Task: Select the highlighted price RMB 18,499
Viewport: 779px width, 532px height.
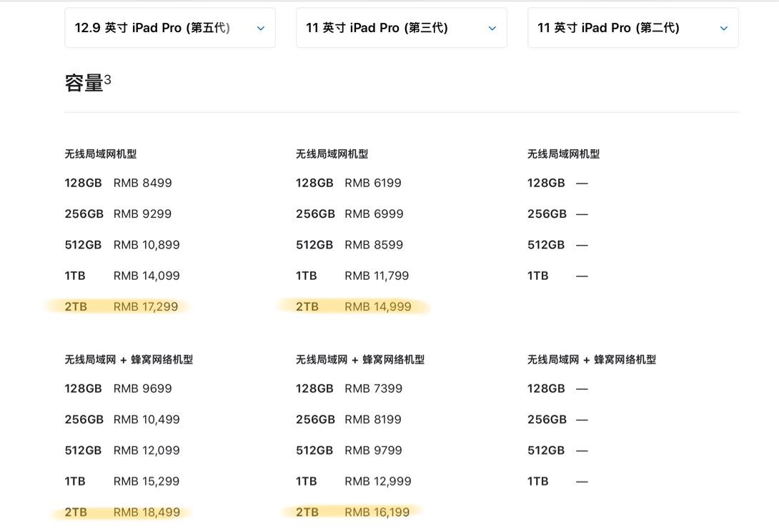Action: coord(147,512)
